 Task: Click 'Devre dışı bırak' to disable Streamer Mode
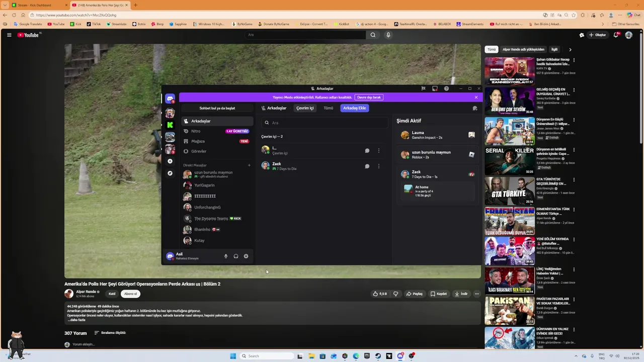tap(369, 98)
